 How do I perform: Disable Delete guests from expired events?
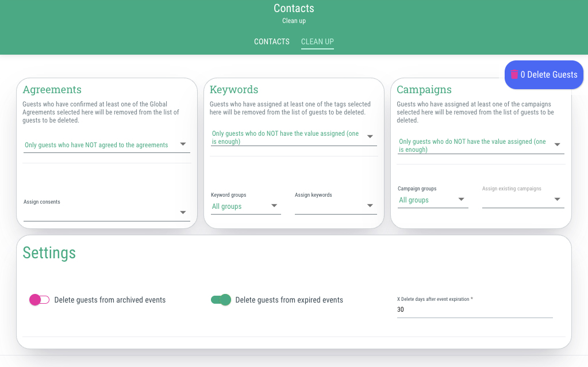[221, 300]
